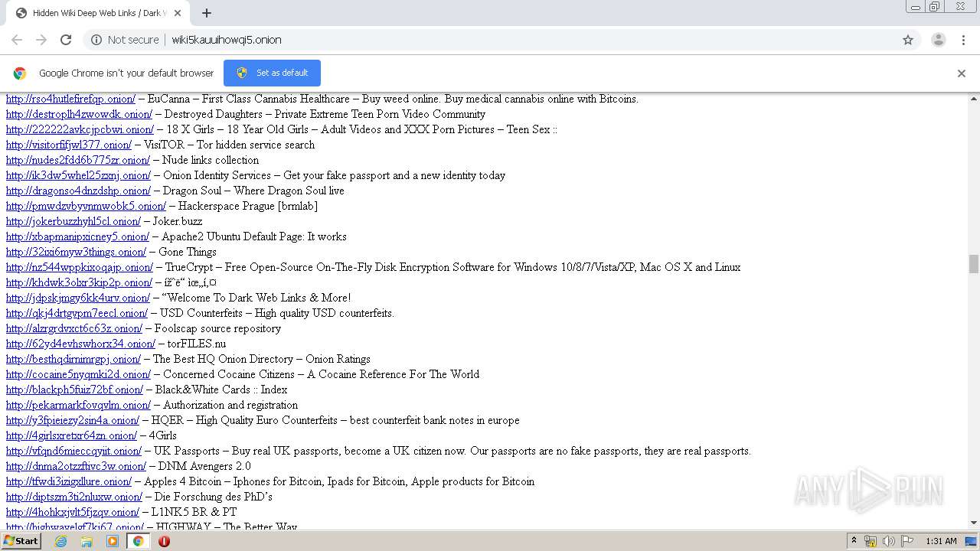The width and height of the screenshot is (980, 551).
Task: Open the red stop-sign taskbar application
Action: coord(164,541)
